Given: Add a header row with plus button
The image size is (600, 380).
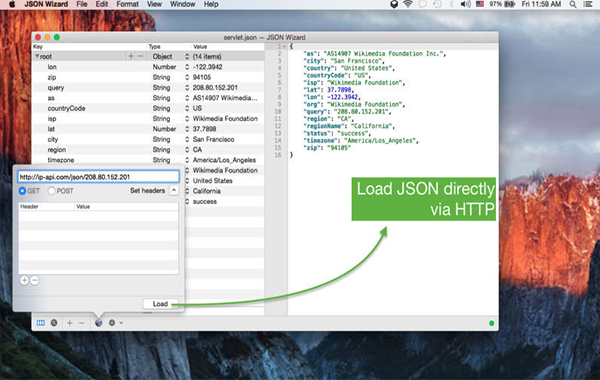Looking at the screenshot, I should point(24,281).
